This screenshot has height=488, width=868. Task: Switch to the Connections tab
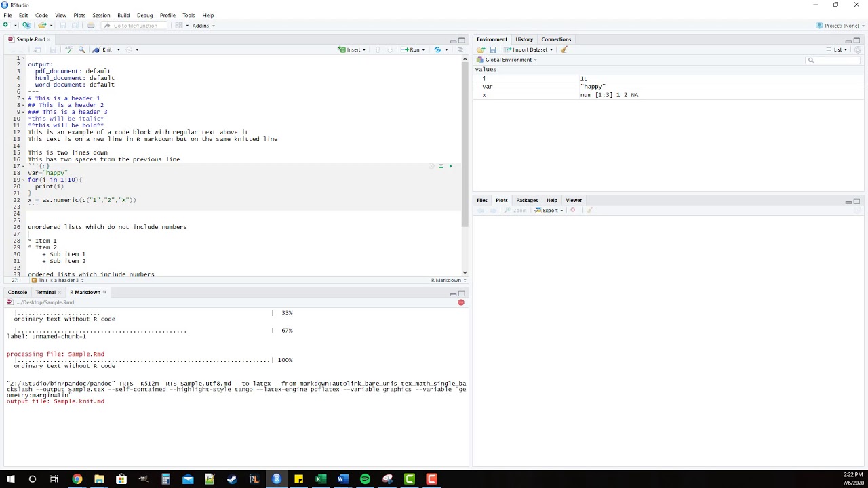pyautogui.click(x=556, y=39)
